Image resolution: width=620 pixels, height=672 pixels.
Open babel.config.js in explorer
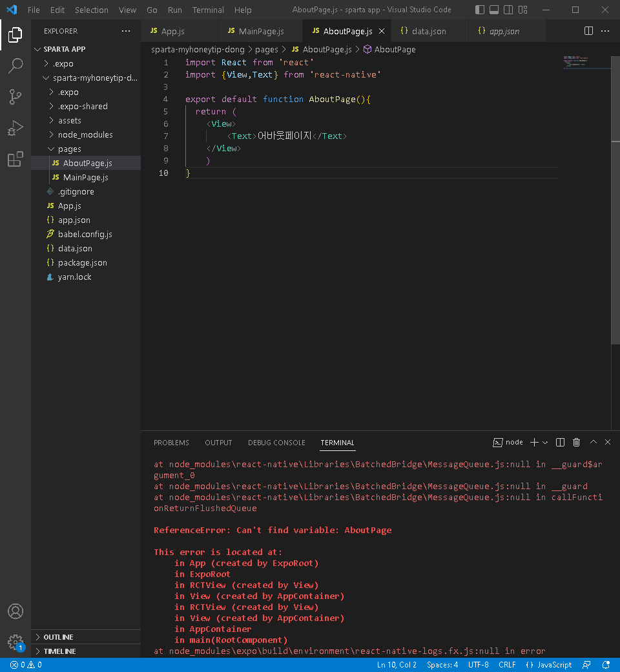click(86, 234)
